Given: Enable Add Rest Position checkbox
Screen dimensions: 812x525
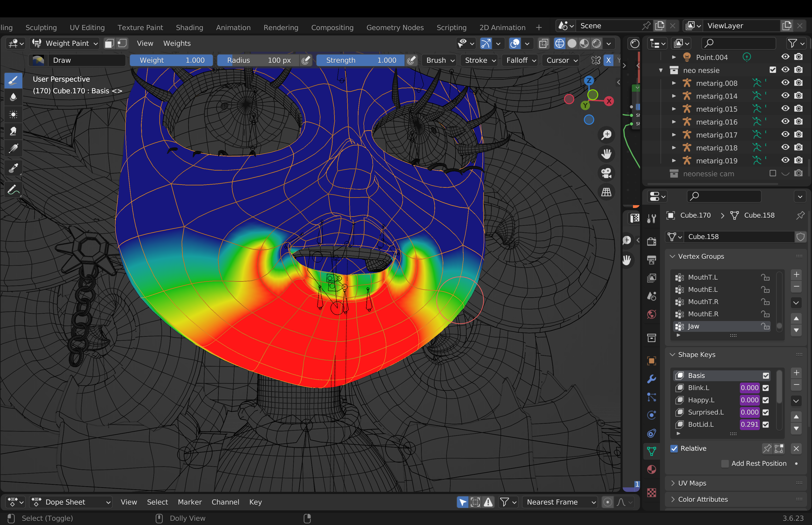Looking at the screenshot, I should [x=725, y=463].
